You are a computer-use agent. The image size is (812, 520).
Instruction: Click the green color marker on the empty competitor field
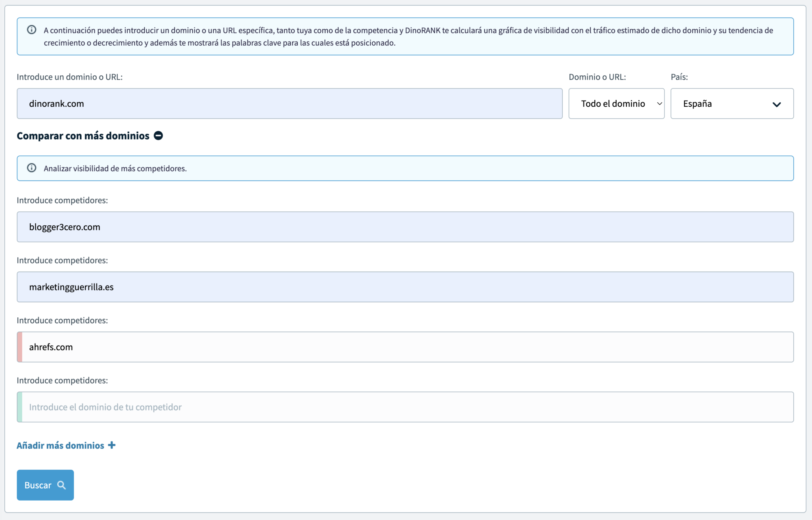click(x=20, y=407)
